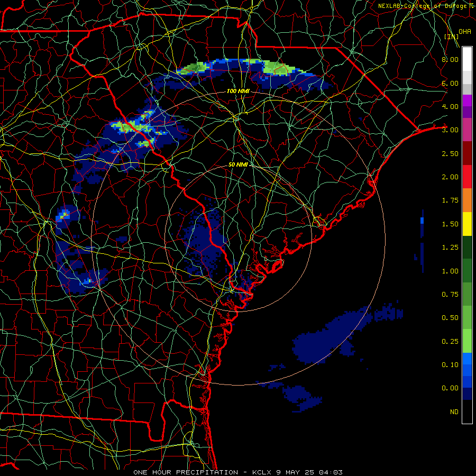Click the 2.50 legend value

point(450,153)
